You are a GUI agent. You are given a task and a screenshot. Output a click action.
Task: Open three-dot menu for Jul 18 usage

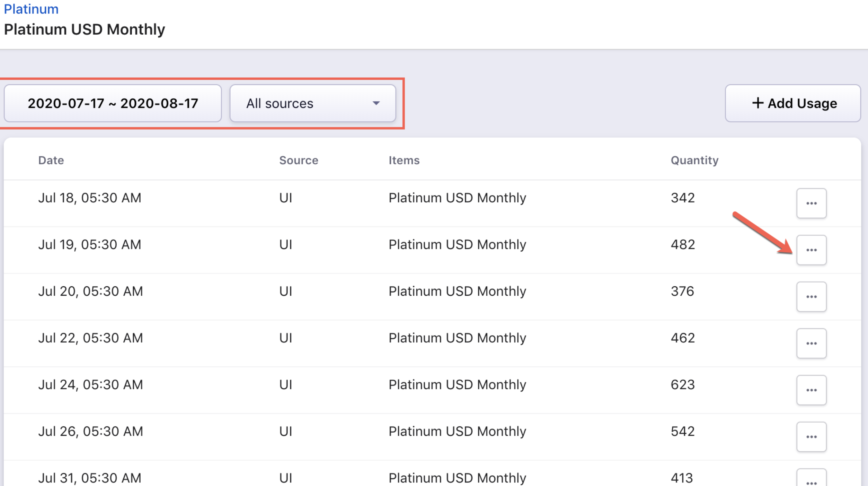tap(811, 203)
